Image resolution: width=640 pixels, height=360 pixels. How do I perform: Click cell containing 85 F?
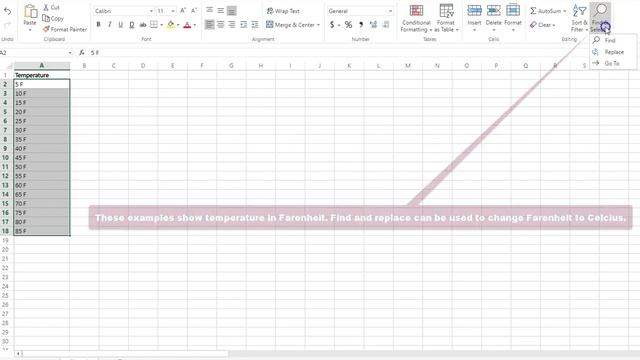tap(42, 231)
